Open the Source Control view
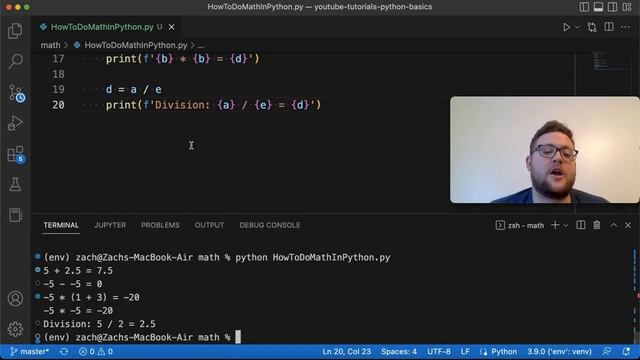This screenshot has height=360, width=640. 16,93
